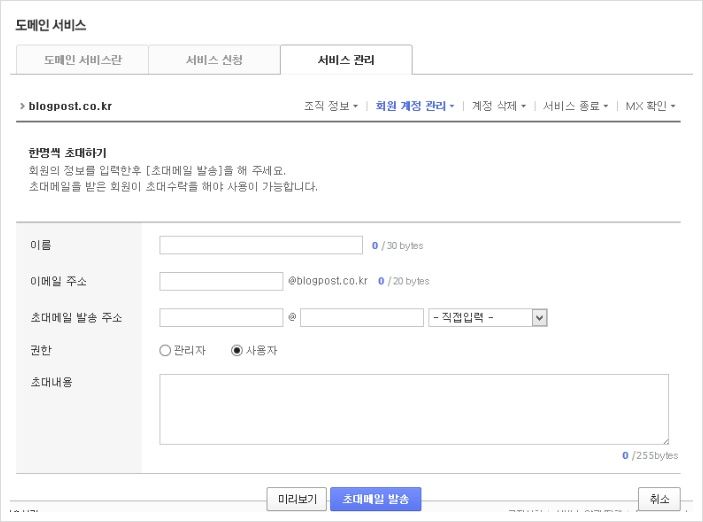Click the 한명씩 초대하기 heading
703x522 pixels.
click(67, 153)
